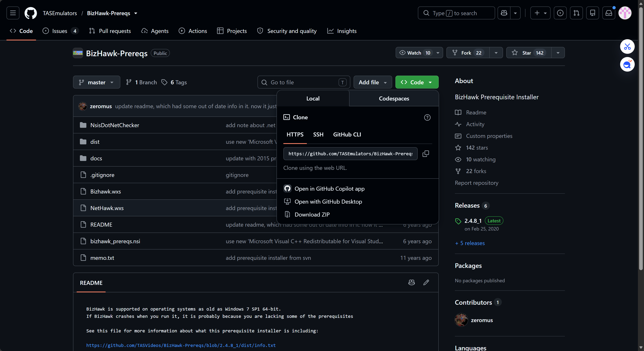Open the master branch selector dropdown

point(96,82)
